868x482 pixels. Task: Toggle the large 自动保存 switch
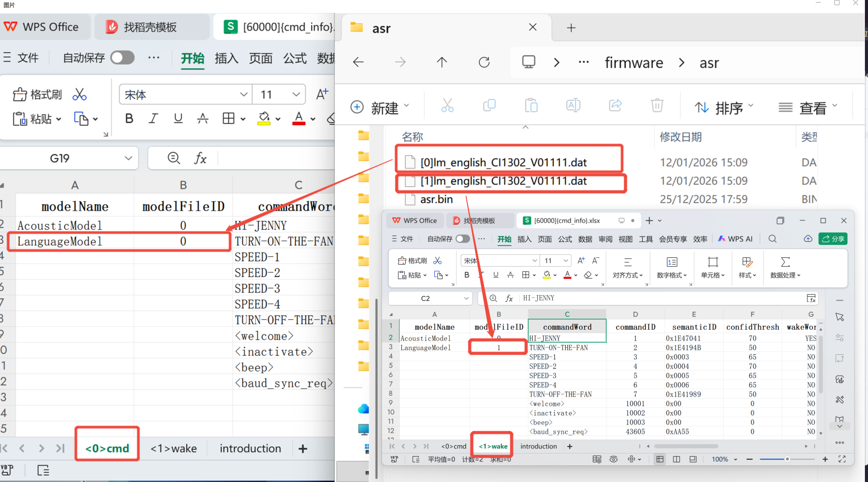(x=122, y=57)
